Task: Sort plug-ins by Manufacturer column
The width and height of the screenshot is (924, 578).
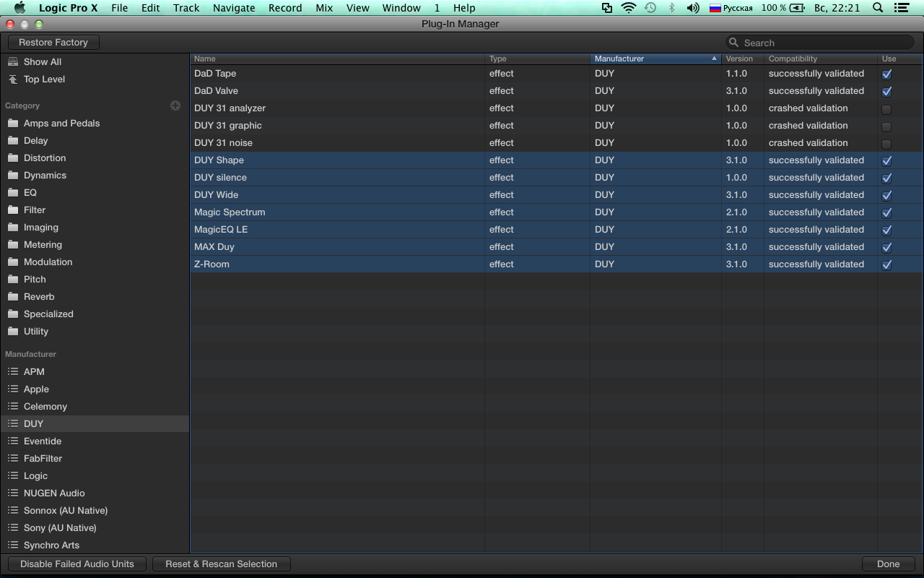Action: click(655, 59)
